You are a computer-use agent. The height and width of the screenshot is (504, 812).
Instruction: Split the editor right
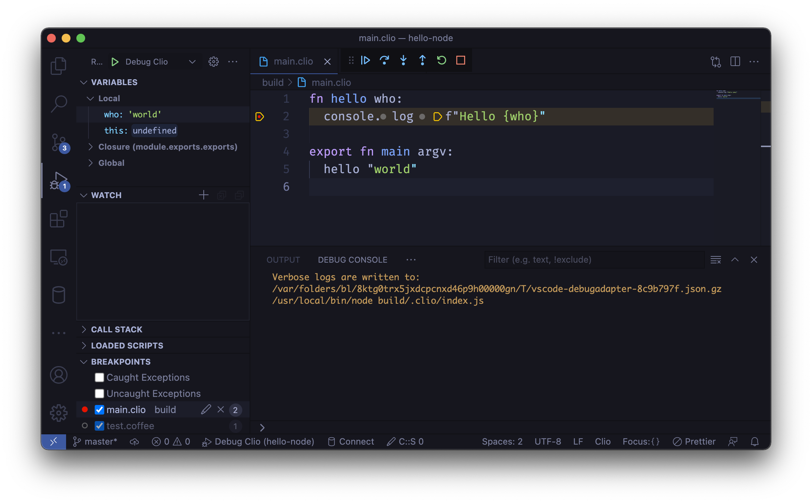point(735,62)
